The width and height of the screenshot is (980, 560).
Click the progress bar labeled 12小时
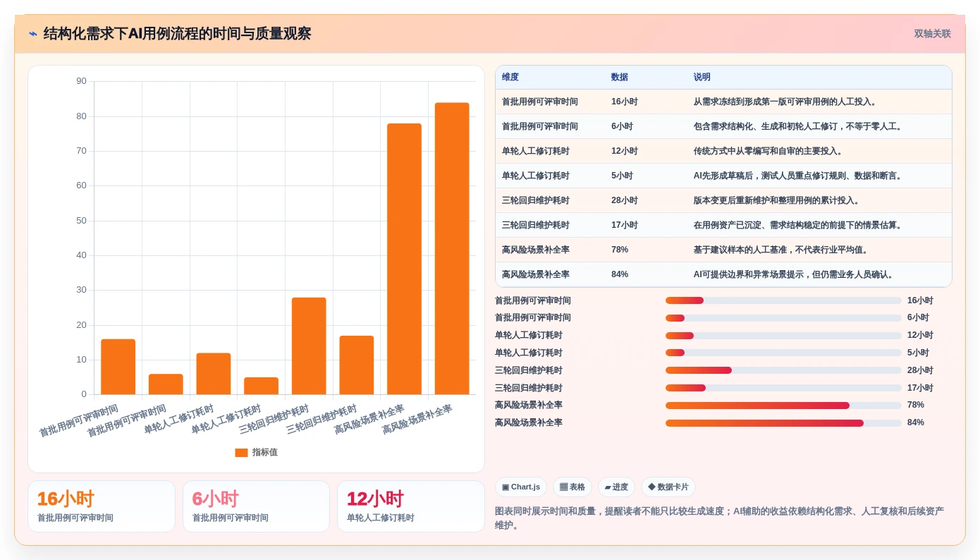click(x=783, y=336)
